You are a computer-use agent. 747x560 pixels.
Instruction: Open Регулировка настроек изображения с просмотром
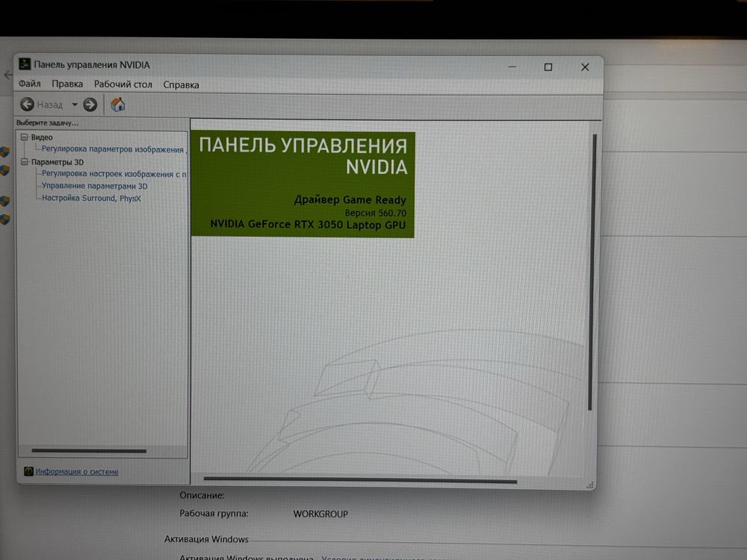(114, 174)
